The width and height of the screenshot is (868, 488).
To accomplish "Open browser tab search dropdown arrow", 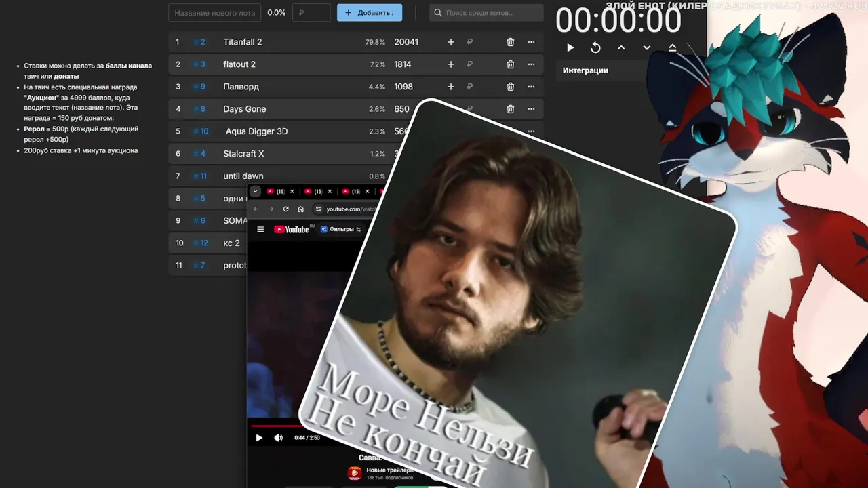I will pyautogui.click(x=256, y=192).
